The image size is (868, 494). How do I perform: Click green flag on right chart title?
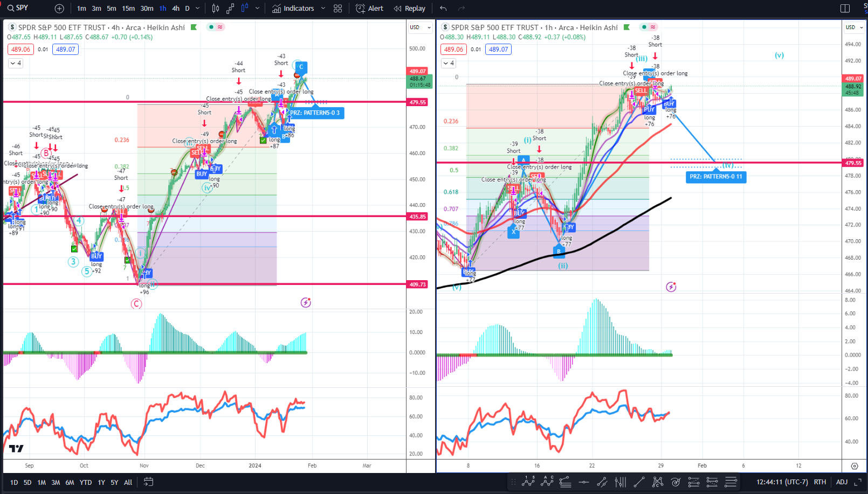[626, 27]
